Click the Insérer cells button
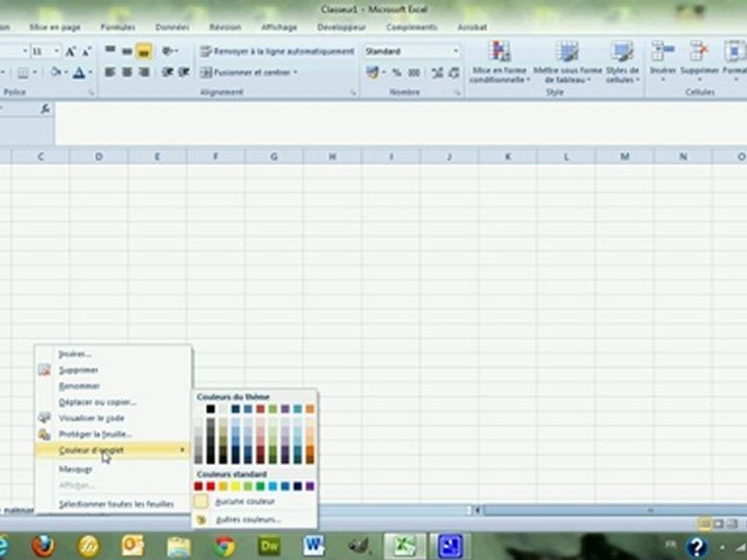The image size is (747, 560). click(663, 61)
